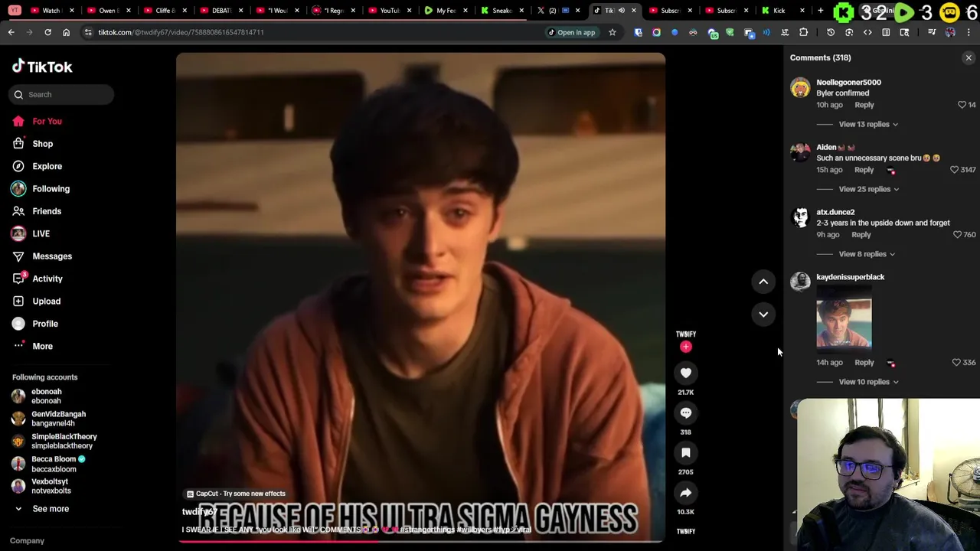Open browser extensions puzzle icon
The height and width of the screenshot is (551, 980).
[x=803, y=32]
